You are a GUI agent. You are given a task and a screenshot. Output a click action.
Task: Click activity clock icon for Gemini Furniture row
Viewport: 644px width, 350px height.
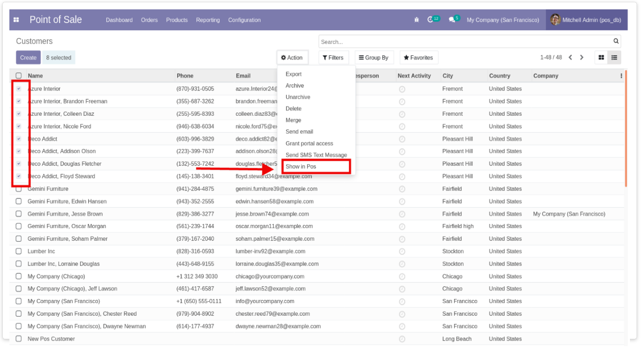pos(402,189)
